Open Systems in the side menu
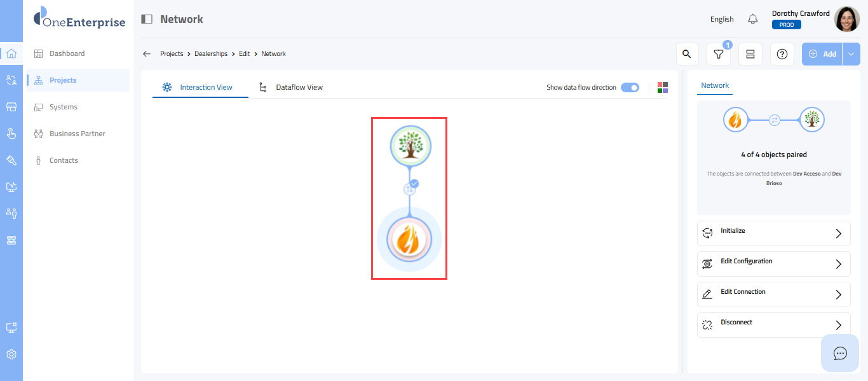This screenshot has height=381, width=868. point(64,107)
